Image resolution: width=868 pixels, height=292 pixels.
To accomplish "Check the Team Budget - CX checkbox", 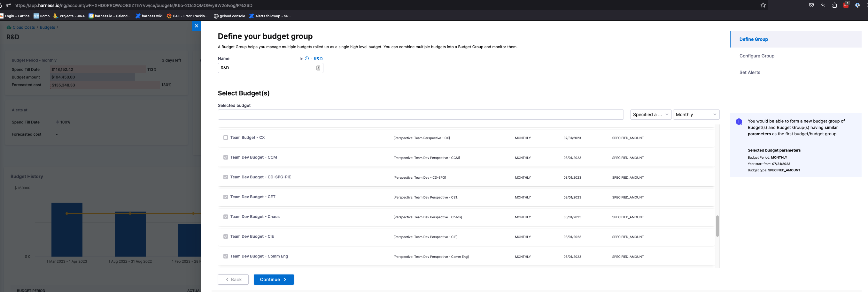I will (x=225, y=138).
